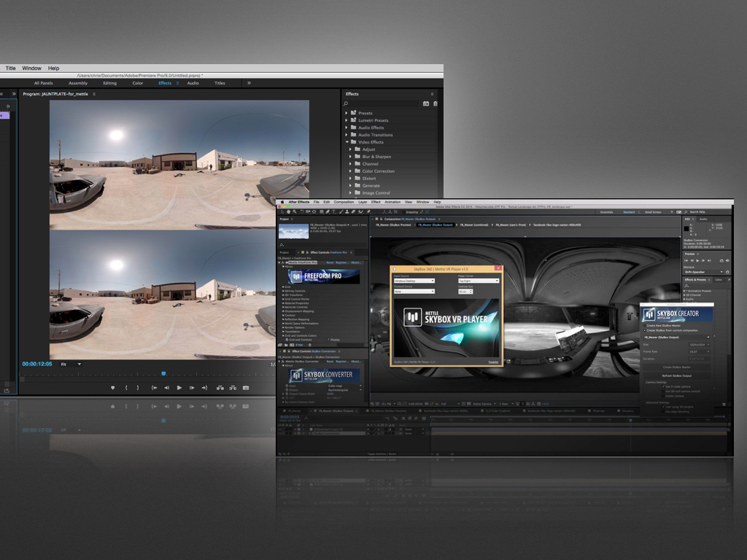Switch to the Color workspace tab
Screen dimensions: 747x560
click(137, 83)
